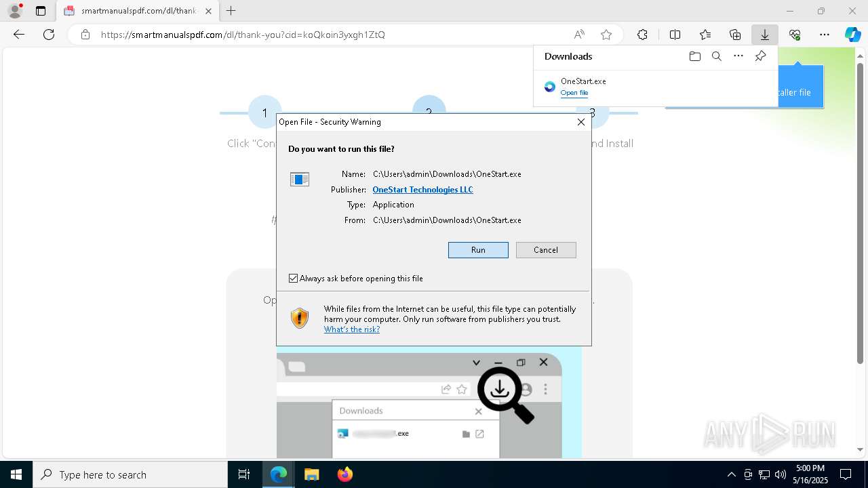The image size is (868, 488).
Task: Open the Collections icon
Action: (x=735, y=35)
